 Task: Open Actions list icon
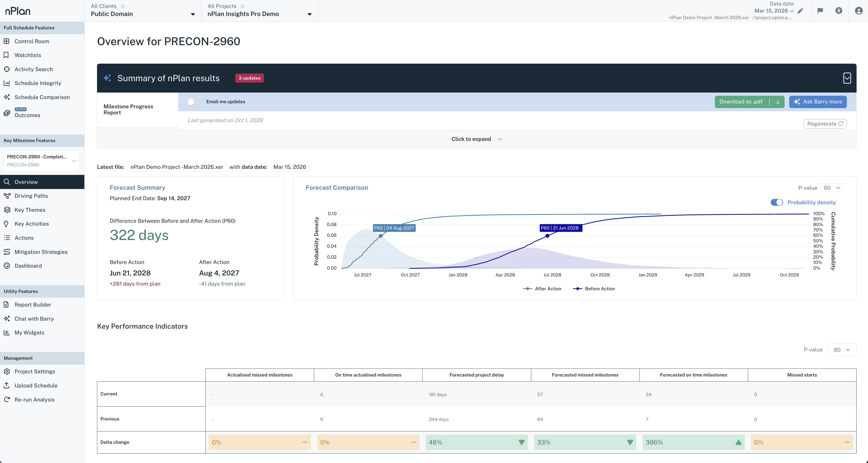tap(6, 238)
